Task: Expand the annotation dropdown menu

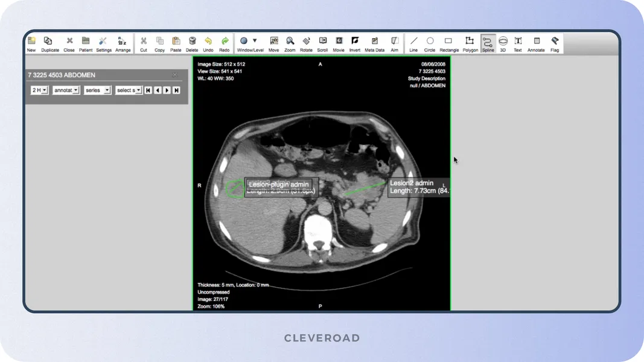Action: click(x=66, y=90)
